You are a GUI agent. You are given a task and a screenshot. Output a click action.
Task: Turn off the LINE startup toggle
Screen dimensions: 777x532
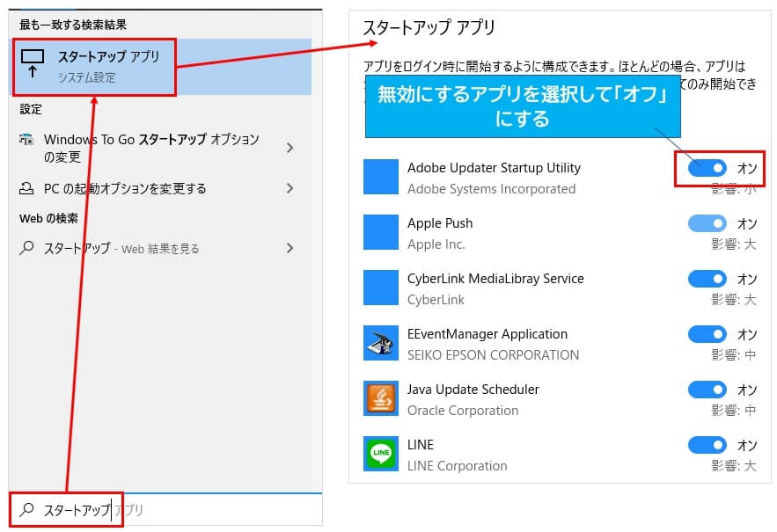click(707, 445)
